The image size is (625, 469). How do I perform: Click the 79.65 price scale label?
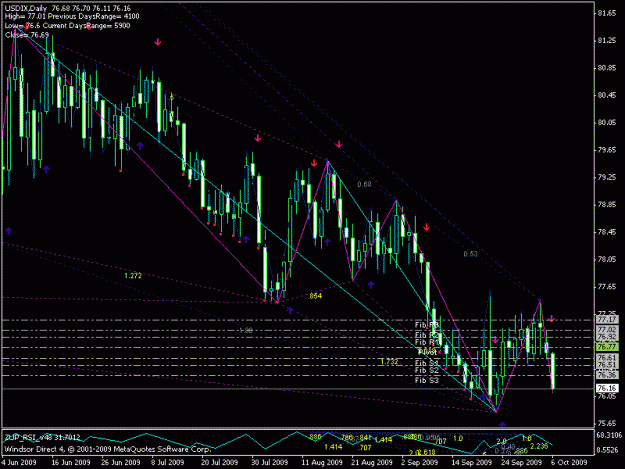[607, 150]
